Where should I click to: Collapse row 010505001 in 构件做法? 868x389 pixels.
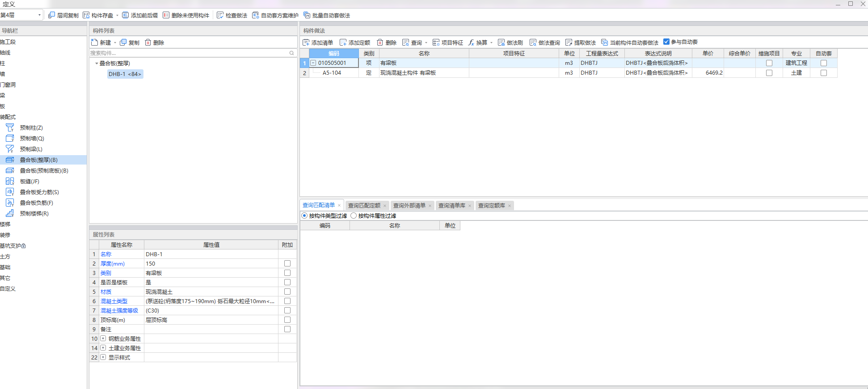[313, 63]
